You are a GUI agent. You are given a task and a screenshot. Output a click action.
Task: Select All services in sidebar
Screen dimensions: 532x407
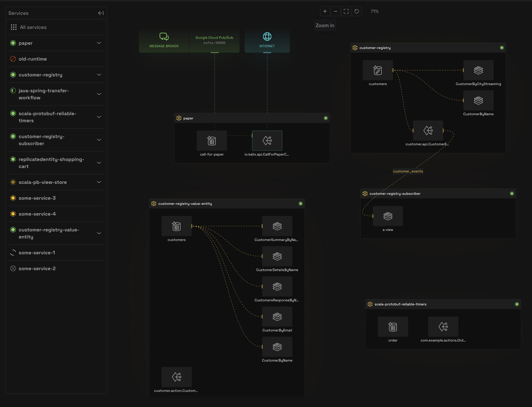[33, 27]
